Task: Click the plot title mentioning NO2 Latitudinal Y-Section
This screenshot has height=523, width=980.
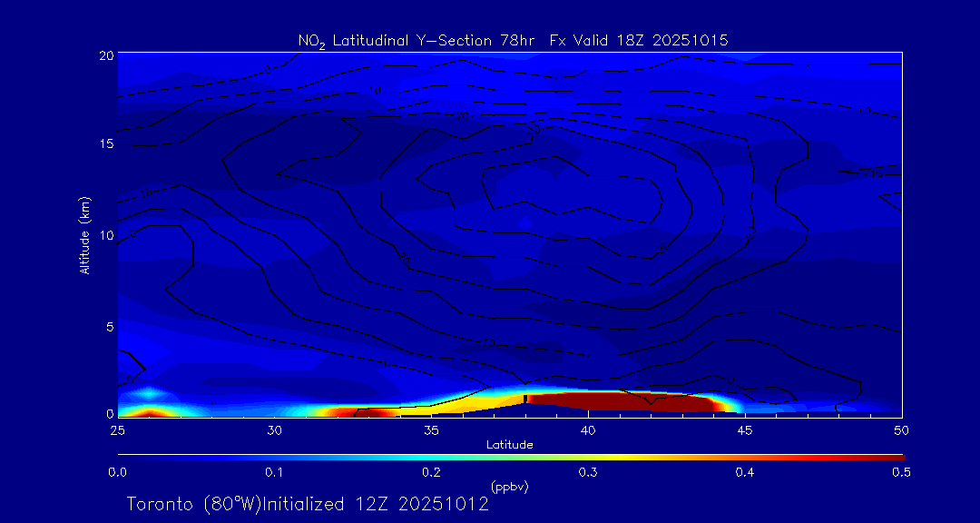Action: click(x=513, y=41)
